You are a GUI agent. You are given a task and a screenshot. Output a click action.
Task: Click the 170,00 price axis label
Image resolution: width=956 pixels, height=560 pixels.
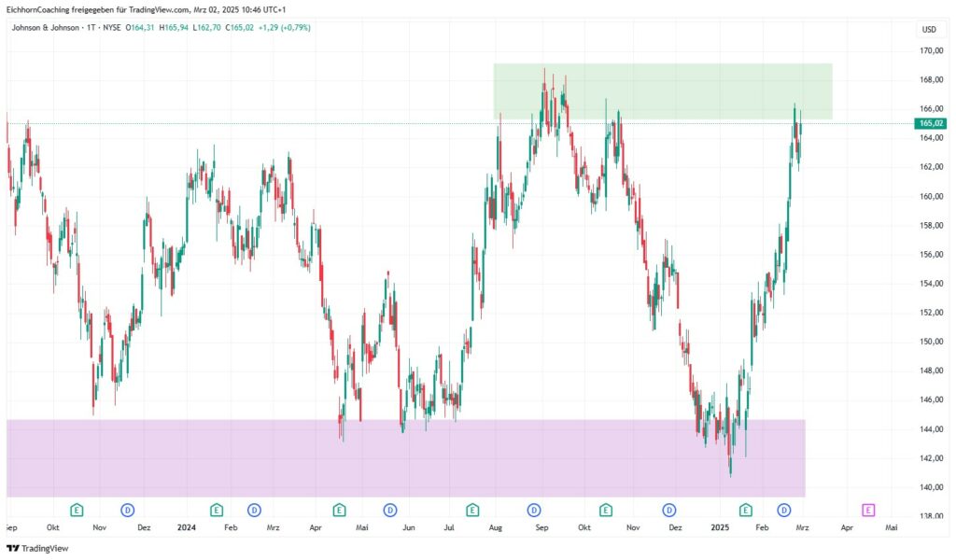[x=931, y=50]
